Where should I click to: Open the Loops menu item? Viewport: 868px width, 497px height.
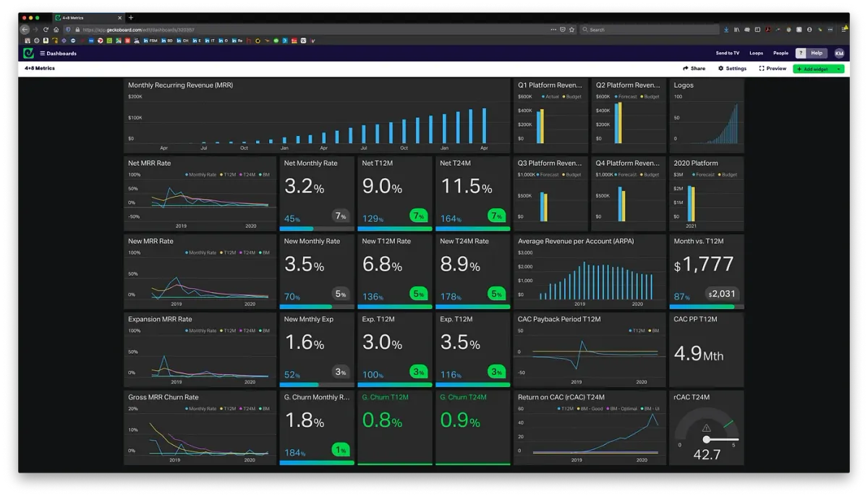point(756,53)
